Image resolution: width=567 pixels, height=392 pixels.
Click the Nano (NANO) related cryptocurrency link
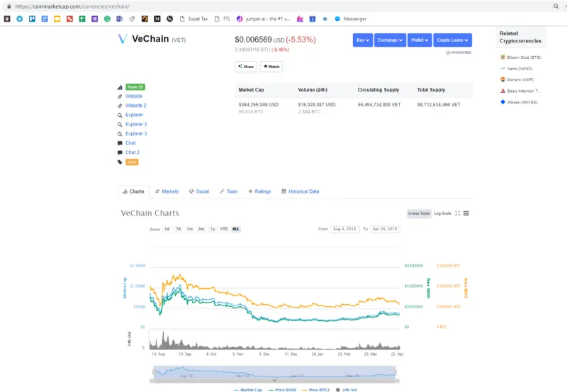520,68
